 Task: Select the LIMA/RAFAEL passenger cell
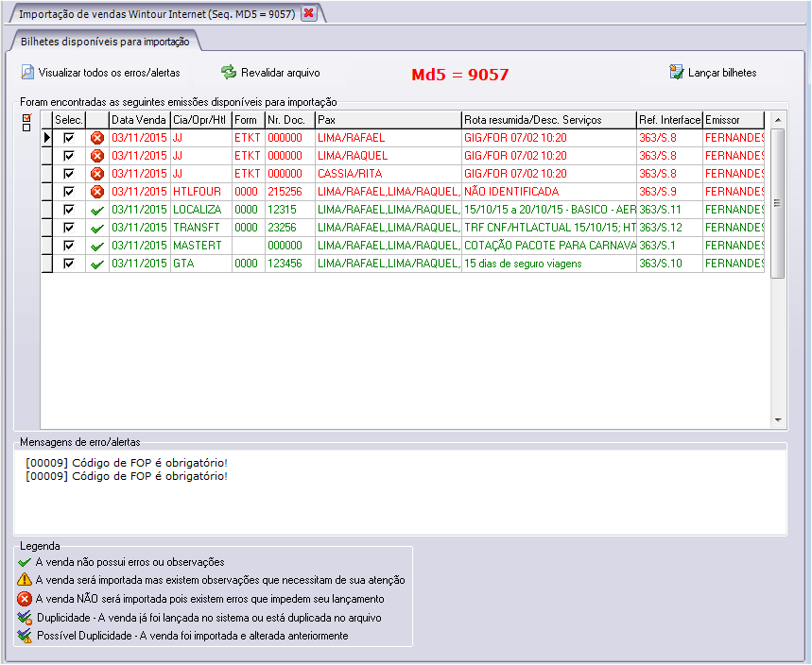389,138
